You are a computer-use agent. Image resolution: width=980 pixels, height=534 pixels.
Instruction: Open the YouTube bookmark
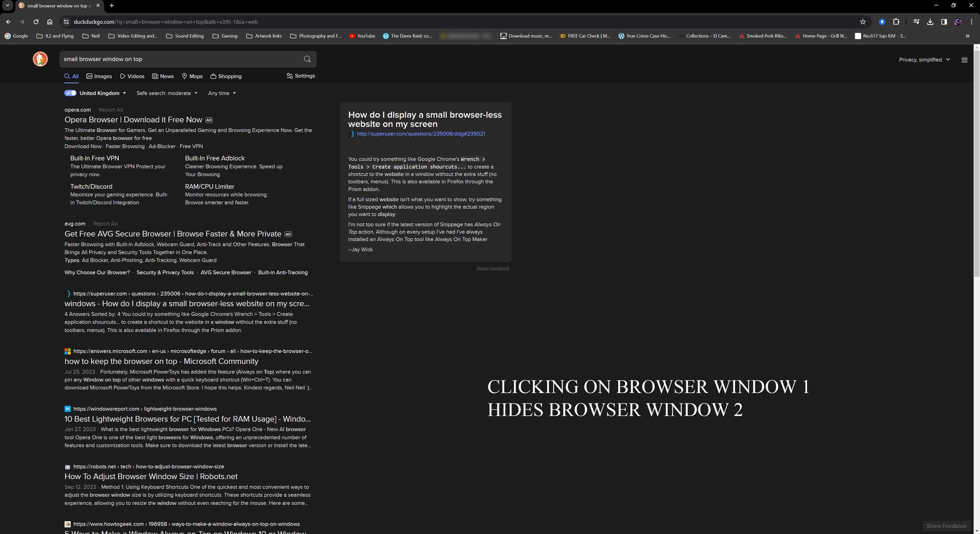click(362, 36)
